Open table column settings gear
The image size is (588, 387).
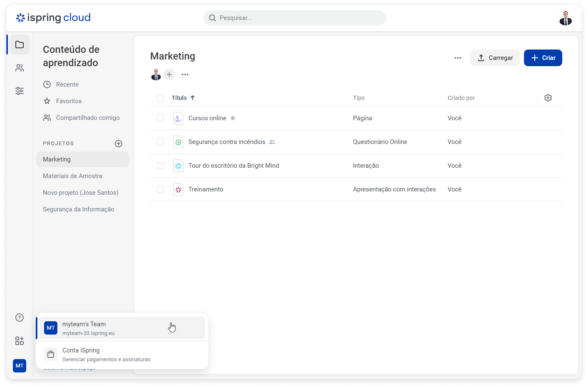pos(548,98)
